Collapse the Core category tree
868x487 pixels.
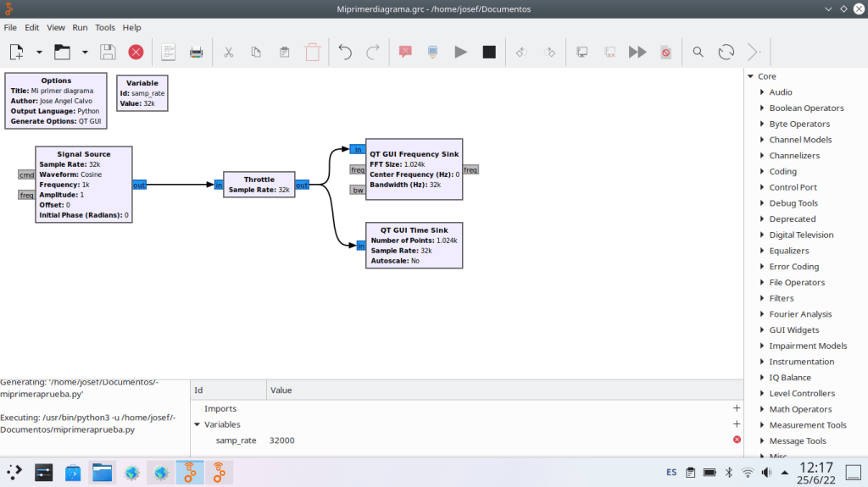pos(750,76)
